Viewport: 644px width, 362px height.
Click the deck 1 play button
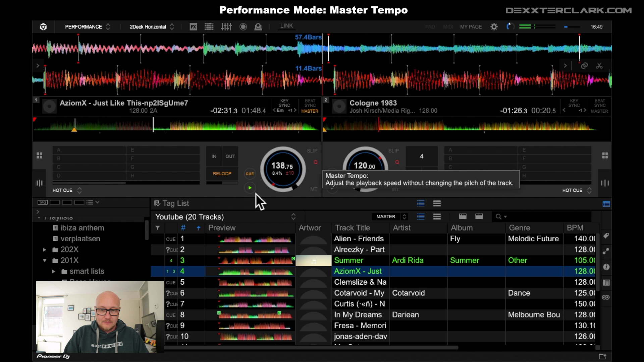250,188
